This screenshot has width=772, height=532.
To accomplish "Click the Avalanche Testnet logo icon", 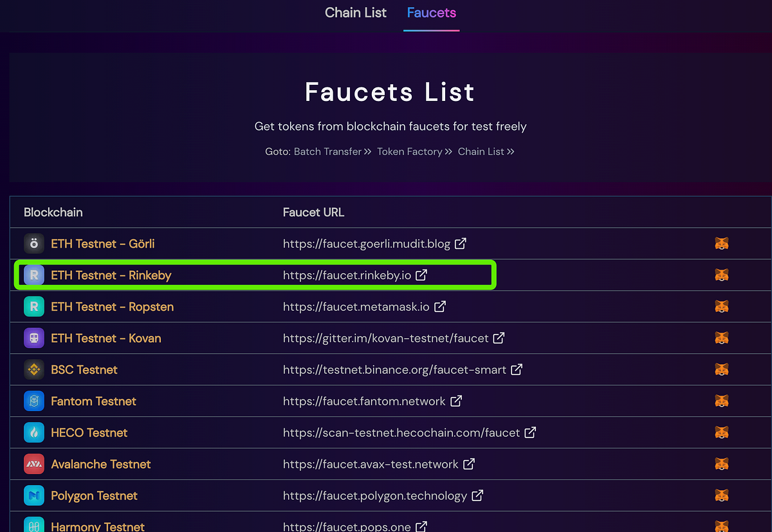I will pos(33,464).
